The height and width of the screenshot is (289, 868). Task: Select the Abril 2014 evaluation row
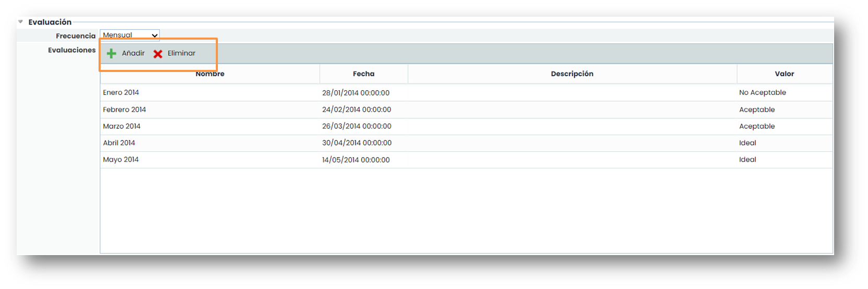(x=119, y=143)
